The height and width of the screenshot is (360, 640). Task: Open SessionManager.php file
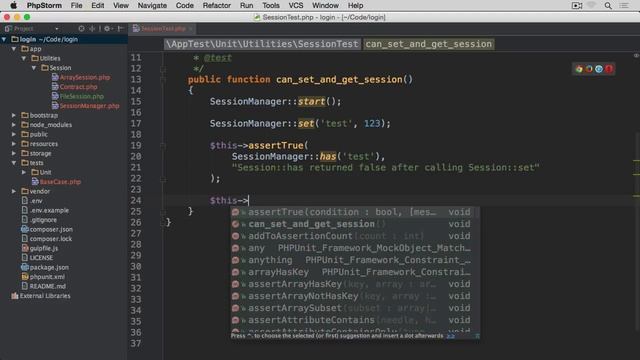pyautogui.click(x=85, y=106)
